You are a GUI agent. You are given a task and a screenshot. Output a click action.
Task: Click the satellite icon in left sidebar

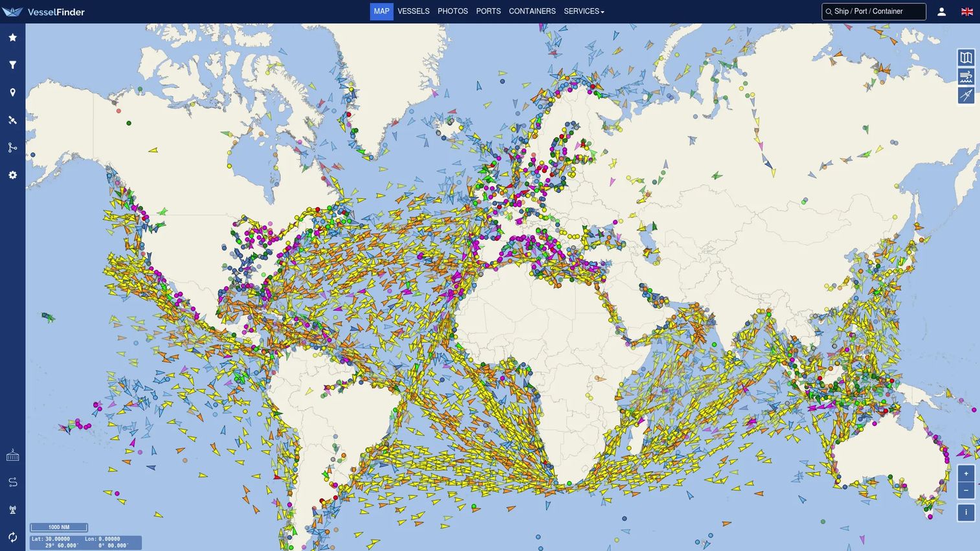click(x=12, y=120)
